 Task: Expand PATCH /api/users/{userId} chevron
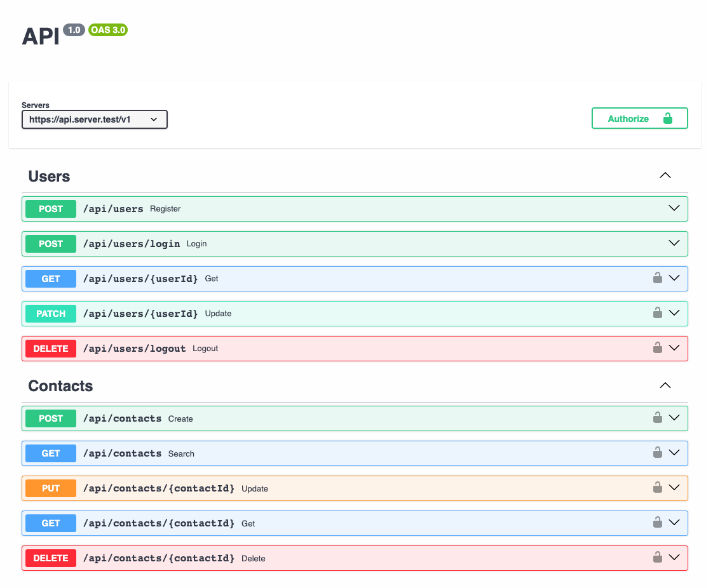[x=674, y=313]
